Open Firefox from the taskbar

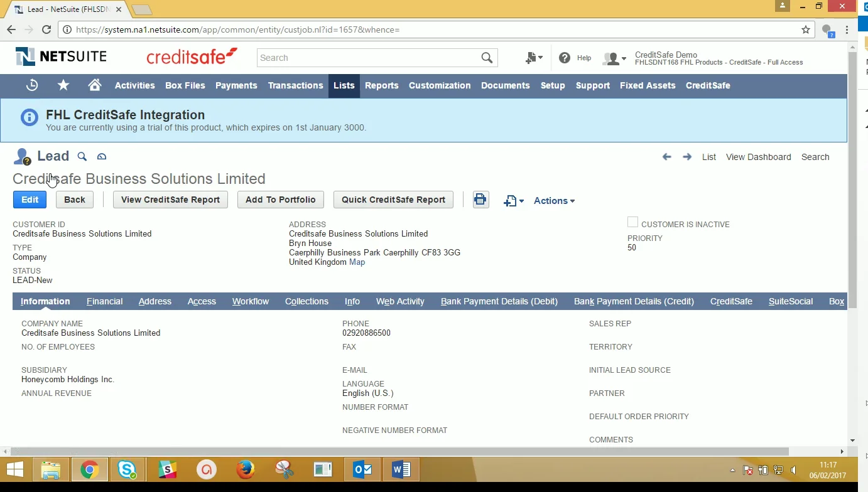(x=246, y=469)
